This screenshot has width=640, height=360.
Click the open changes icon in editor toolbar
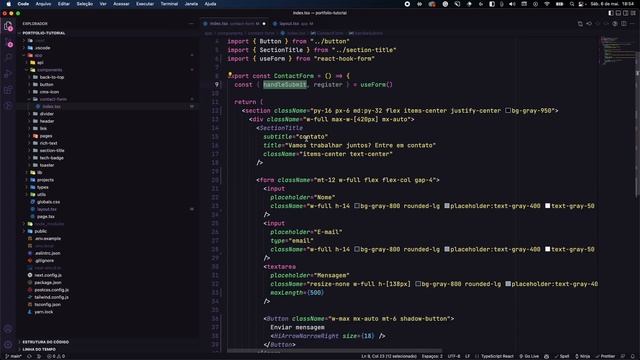[580, 24]
